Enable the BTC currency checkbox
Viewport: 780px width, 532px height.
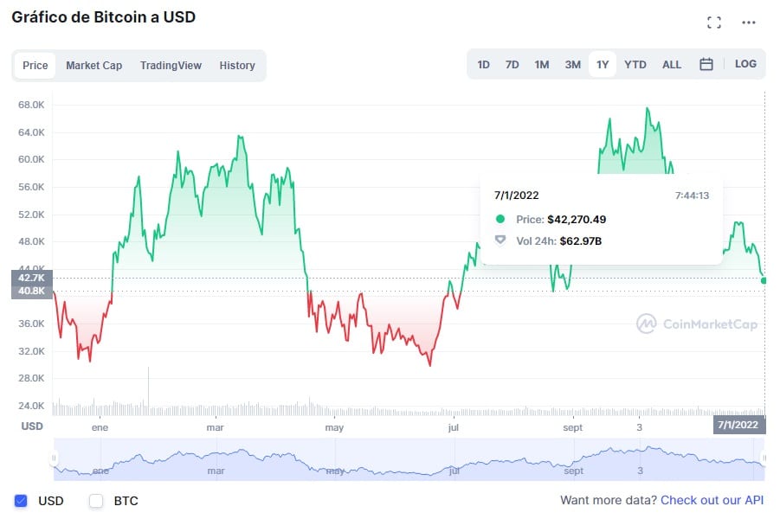click(x=96, y=501)
